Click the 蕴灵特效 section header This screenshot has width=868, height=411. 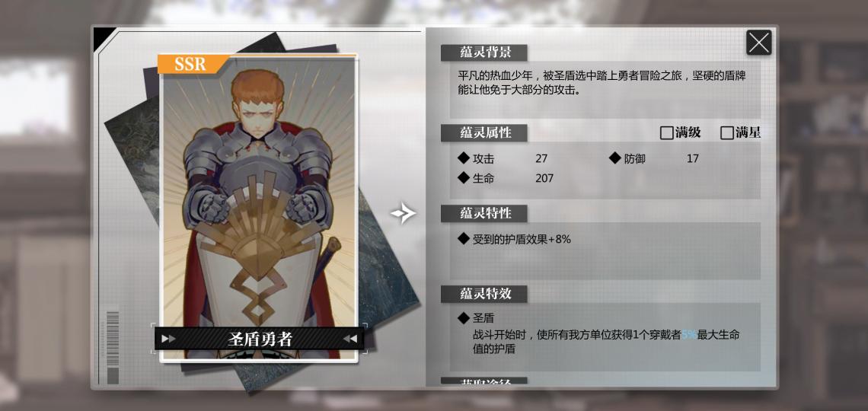pyautogui.click(x=483, y=294)
